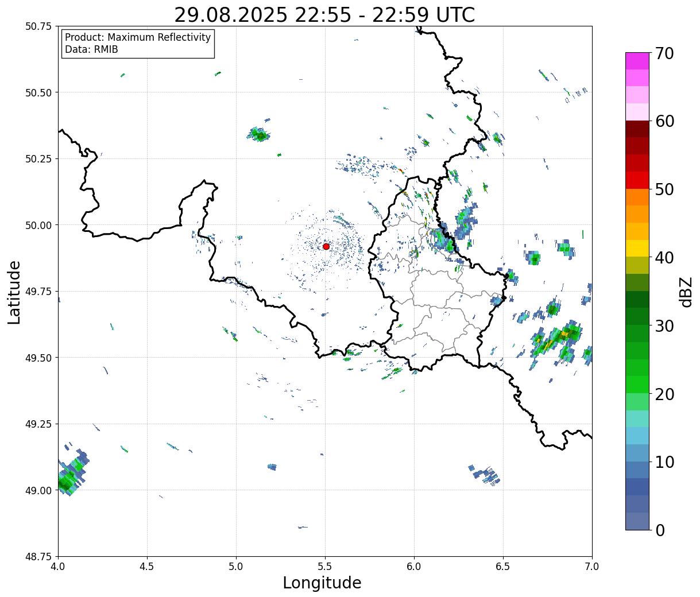The width and height of the screenshot is (700, 597).
Task: Click the green echo cell near 50.33 latitude, 5.13 longitude
Action: click(x=260, y=135)
